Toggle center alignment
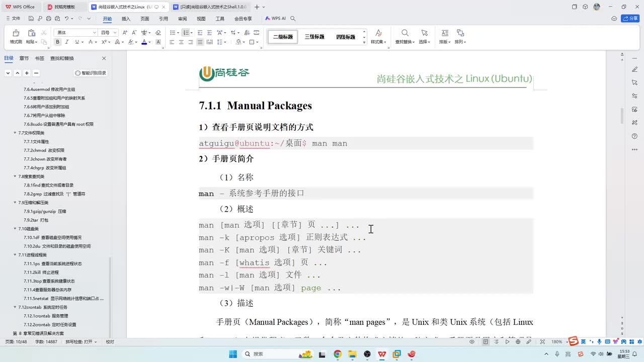The height and width of the screenshot is (362, 644). coord(181,42)
